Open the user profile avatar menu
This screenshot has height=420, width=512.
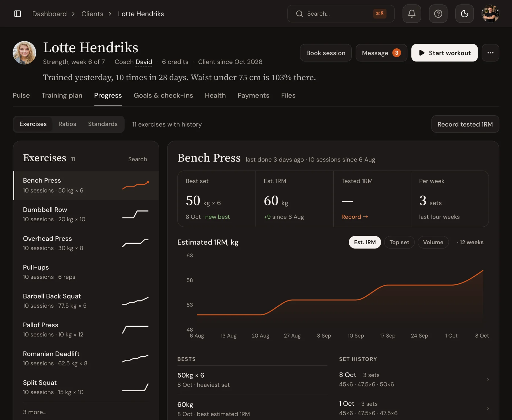click(x=490, y=14)
